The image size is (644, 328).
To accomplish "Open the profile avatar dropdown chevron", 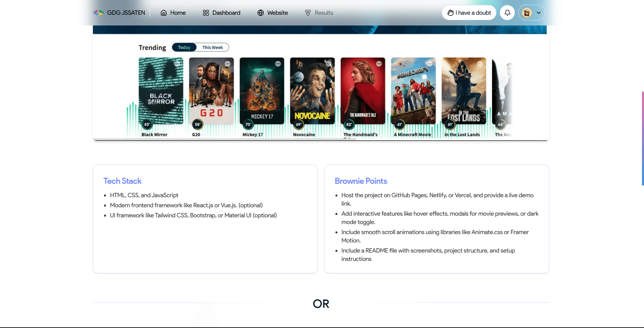I will pyautogui.click(x=539, y=12).
